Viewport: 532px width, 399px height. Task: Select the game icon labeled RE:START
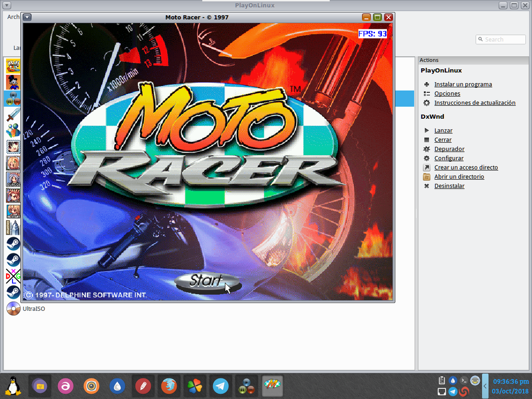coord(13,211)
